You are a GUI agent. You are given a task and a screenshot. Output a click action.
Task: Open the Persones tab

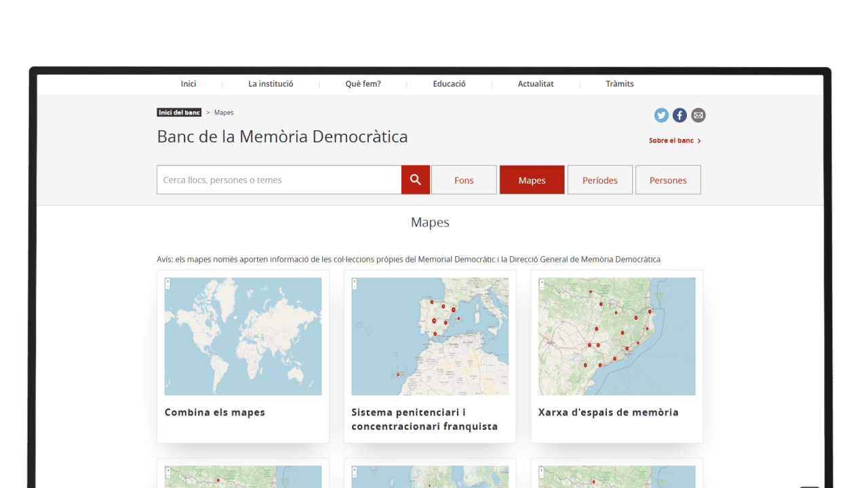tap(668, 180)
